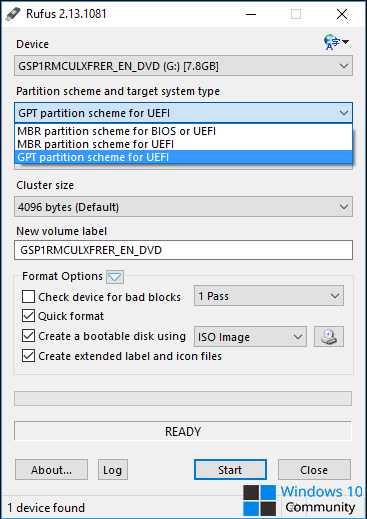
Task: Click the Start button
Action: pyautogui.click(x=230, y=470)
